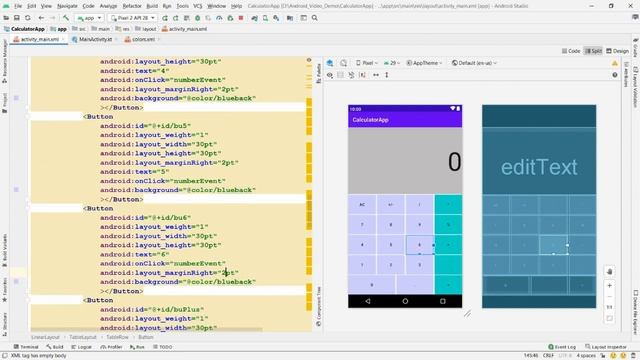
Task: Open the Profile app gauge icon
Action: (x=219, y=18)
